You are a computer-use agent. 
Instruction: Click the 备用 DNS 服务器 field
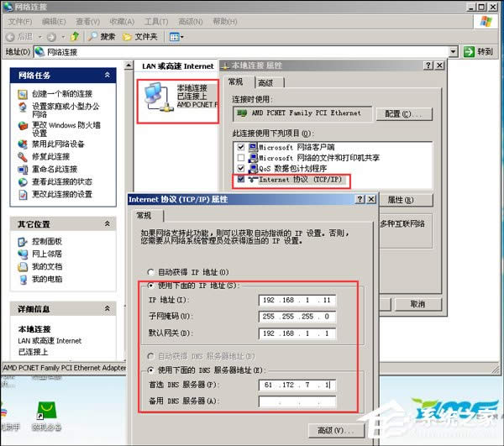click(x=297, y=401)
